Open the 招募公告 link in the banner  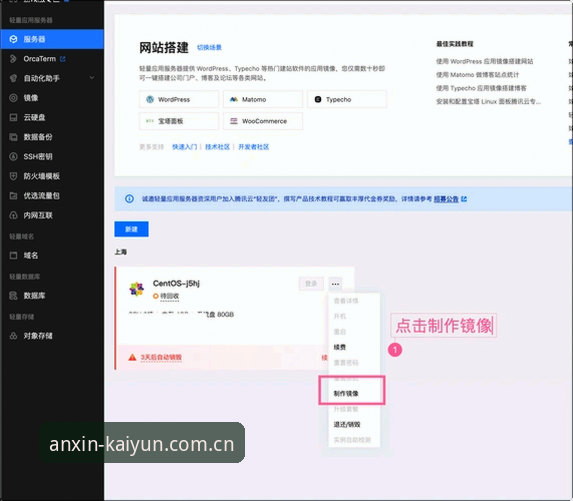pyautogui.click(x=446, y=199)
